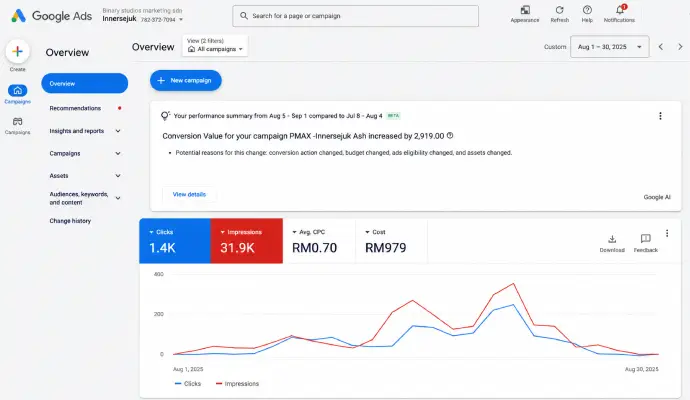
Task: Go to next date range arrow
Action: pyautogui.click(x=680, y=47)
